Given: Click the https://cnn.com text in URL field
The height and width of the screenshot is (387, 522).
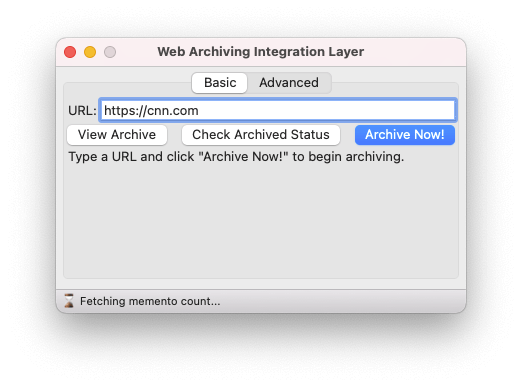Looking at the screenshot, I should (151, 110).
